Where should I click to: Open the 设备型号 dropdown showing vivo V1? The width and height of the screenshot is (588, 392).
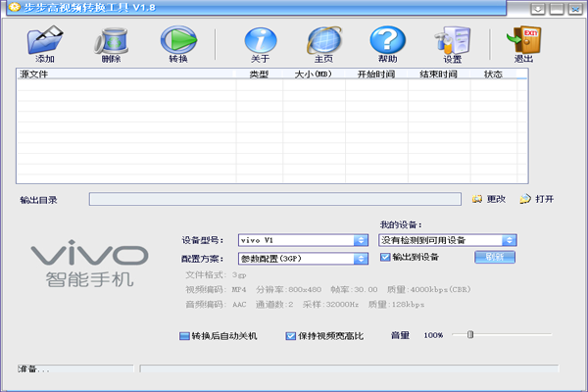303,240
